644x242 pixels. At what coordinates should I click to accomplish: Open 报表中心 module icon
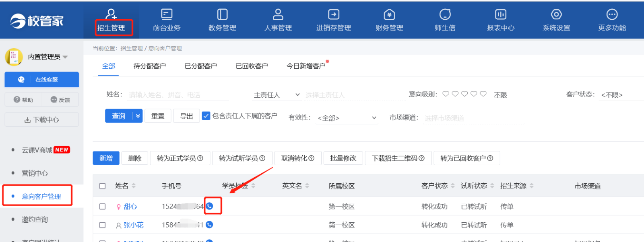(x=501, y=14)
